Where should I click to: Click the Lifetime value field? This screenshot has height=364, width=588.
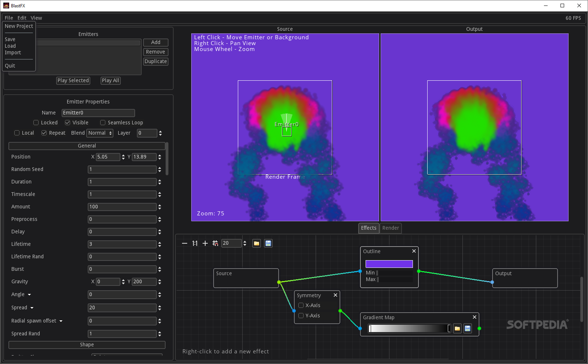pyautogui.click(x=122, y=244)
